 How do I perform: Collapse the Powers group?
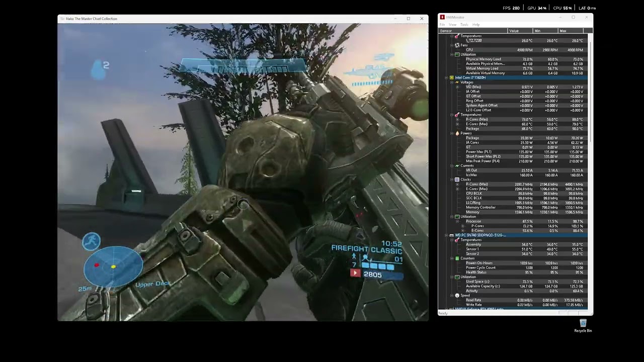452,133
